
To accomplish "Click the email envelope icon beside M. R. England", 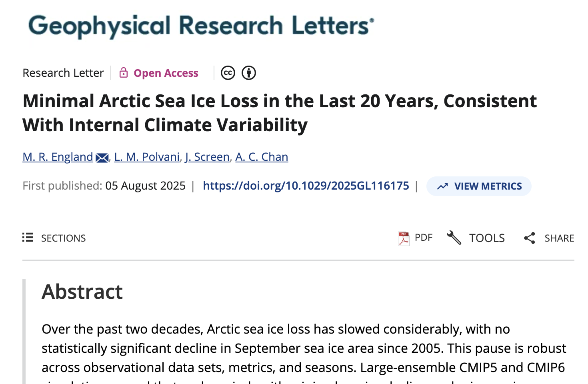I will (102, 158).
